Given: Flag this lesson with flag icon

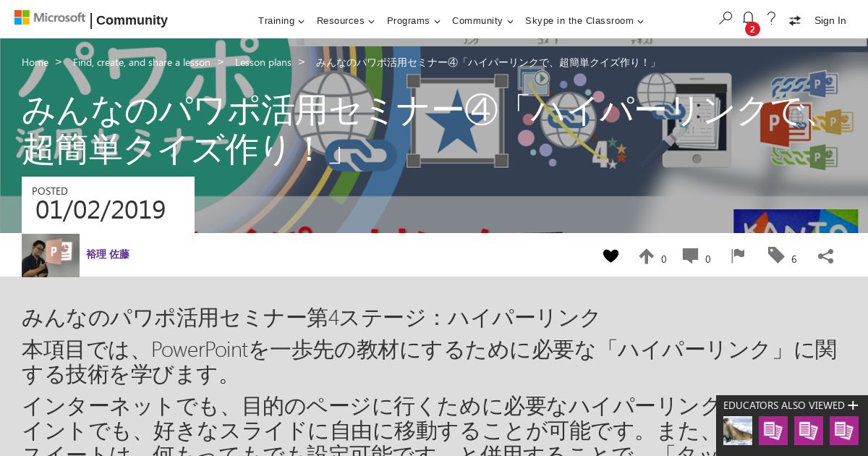Looking at the screenshot, I should click(x=737, y=256).
